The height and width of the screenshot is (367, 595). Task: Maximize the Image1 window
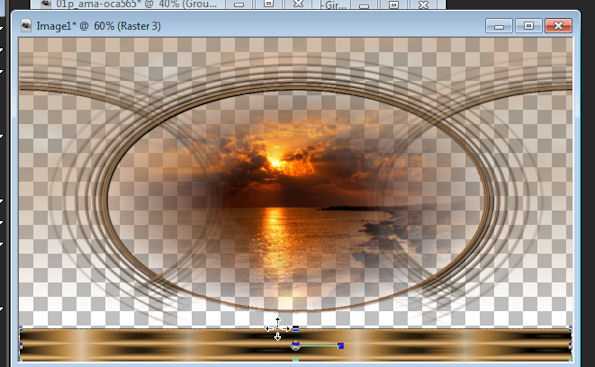(x=529, y=26)
